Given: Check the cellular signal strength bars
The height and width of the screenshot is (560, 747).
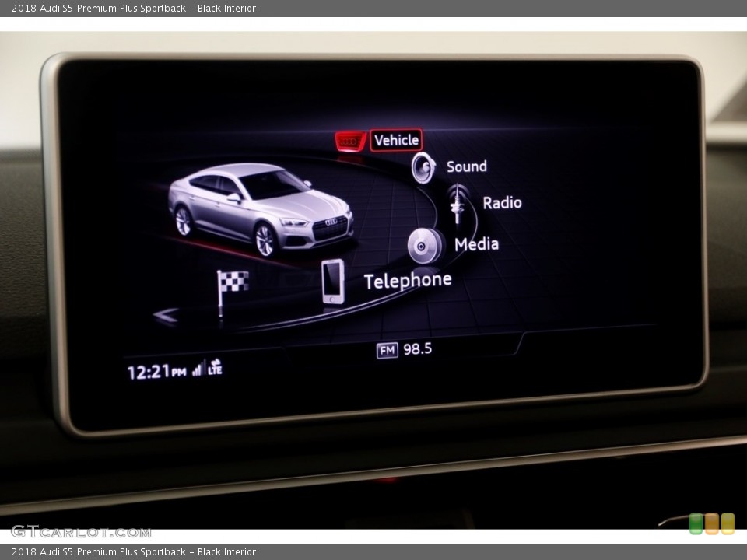Looking at the screenshot, I should pos(198,368).
